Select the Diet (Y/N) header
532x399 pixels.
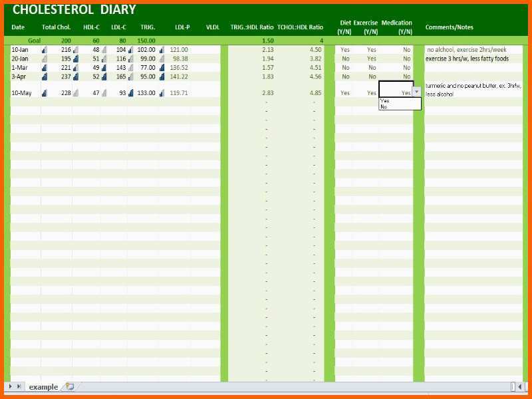point(344,27)
